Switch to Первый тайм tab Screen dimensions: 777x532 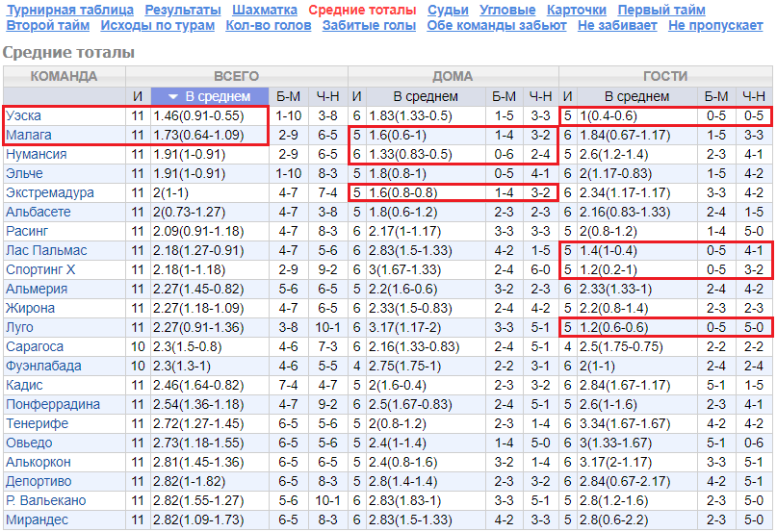(661, 10)
